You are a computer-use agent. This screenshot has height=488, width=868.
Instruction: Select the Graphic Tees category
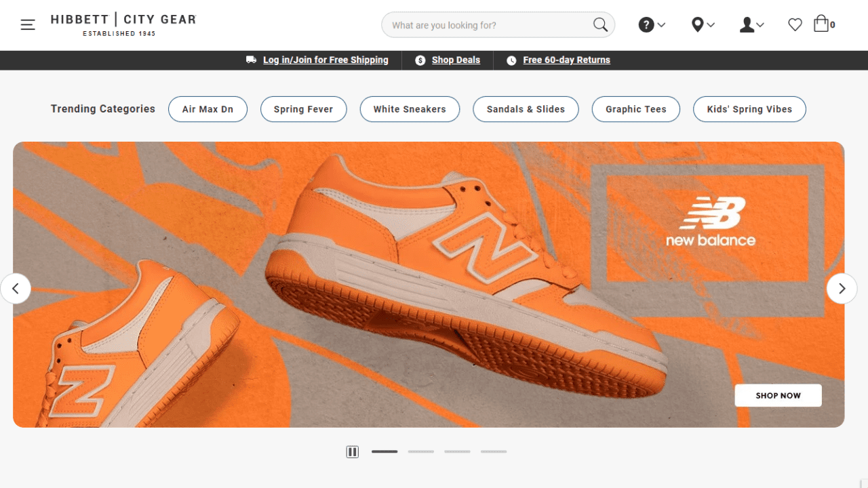(x=635, y=108)
